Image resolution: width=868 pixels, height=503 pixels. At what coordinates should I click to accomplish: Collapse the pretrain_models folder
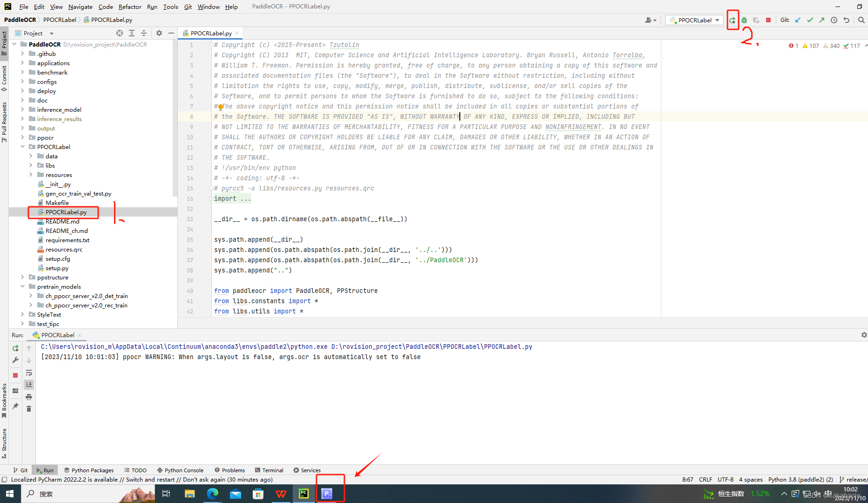pyautogui.click(x=22, y=286)
